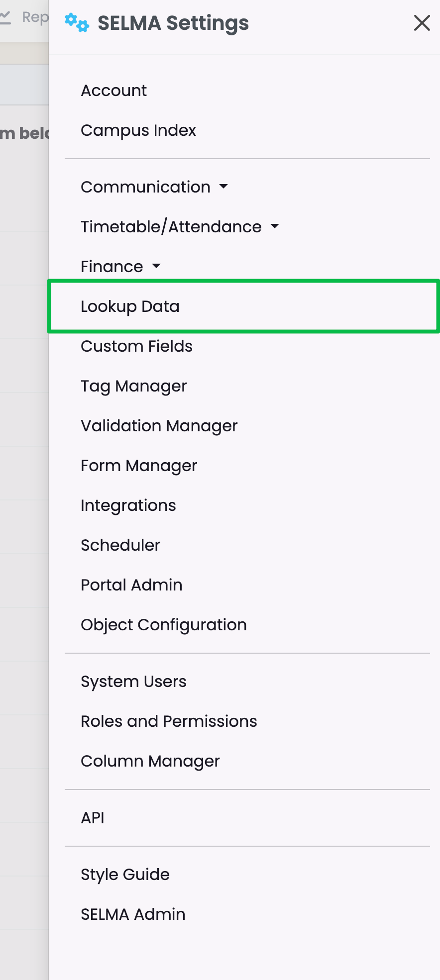440x980 pixels.
Task: Expand the Communication dropdown arrow
Action: (223, 187)
